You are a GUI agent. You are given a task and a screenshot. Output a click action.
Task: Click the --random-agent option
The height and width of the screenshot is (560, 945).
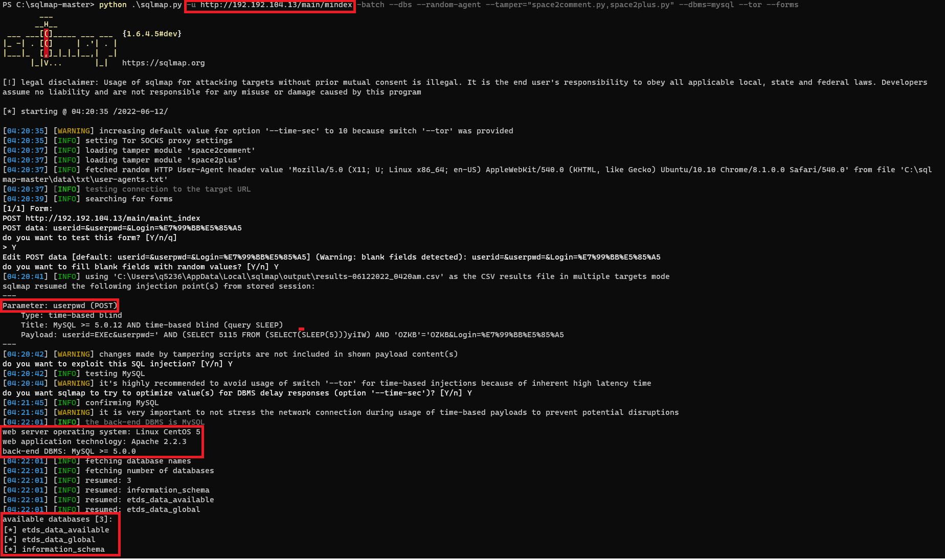coord(449,5)
